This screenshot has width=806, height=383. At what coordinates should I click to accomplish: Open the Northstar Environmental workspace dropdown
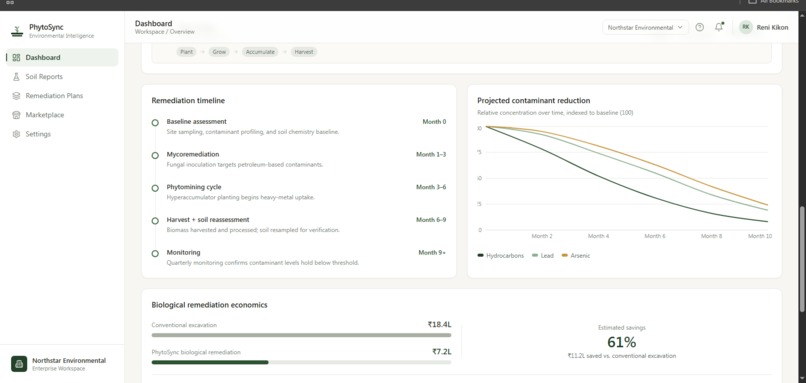[x=645, y=27]
